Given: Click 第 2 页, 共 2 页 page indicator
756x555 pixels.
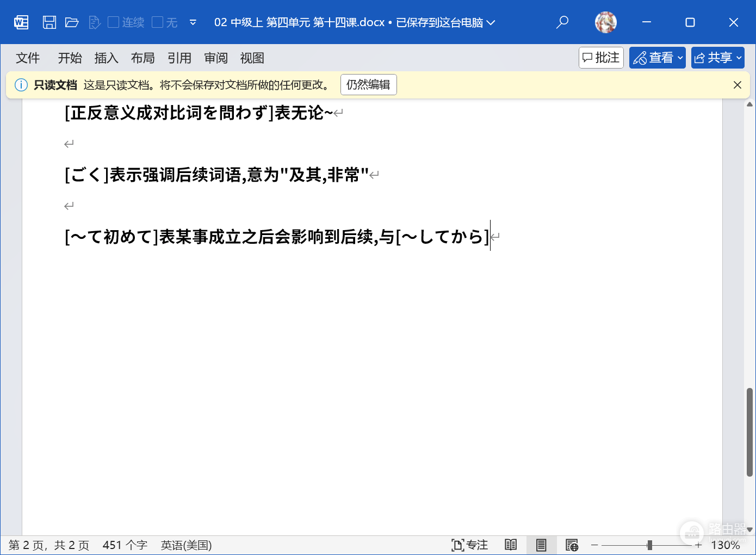Looking at the screenshot, I should (49, 545).
